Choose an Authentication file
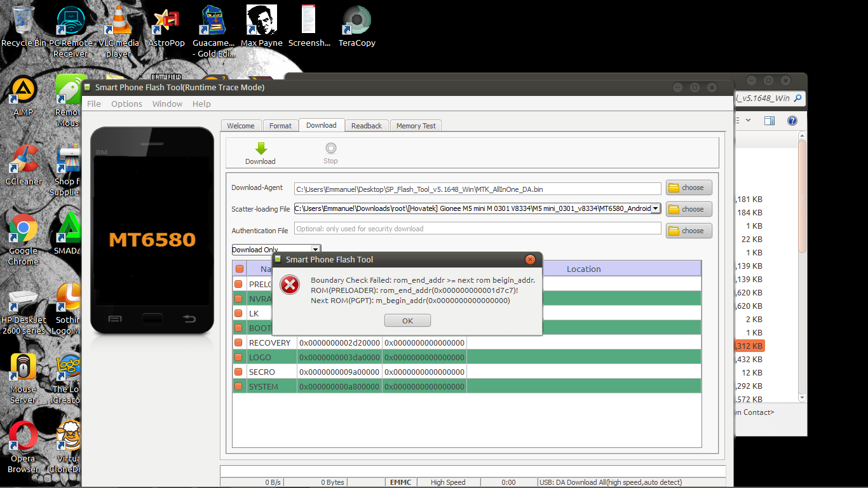This screenshot has width=868, height=488. pos(689,231)
